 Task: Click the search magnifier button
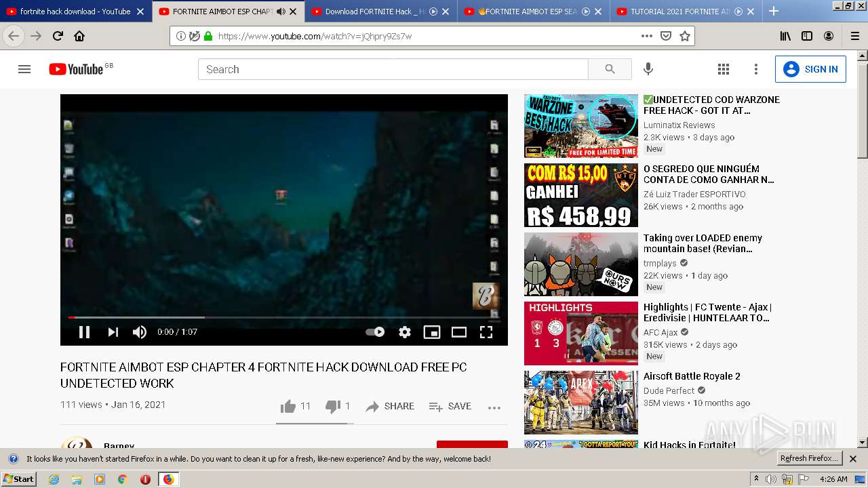point(610,69)
